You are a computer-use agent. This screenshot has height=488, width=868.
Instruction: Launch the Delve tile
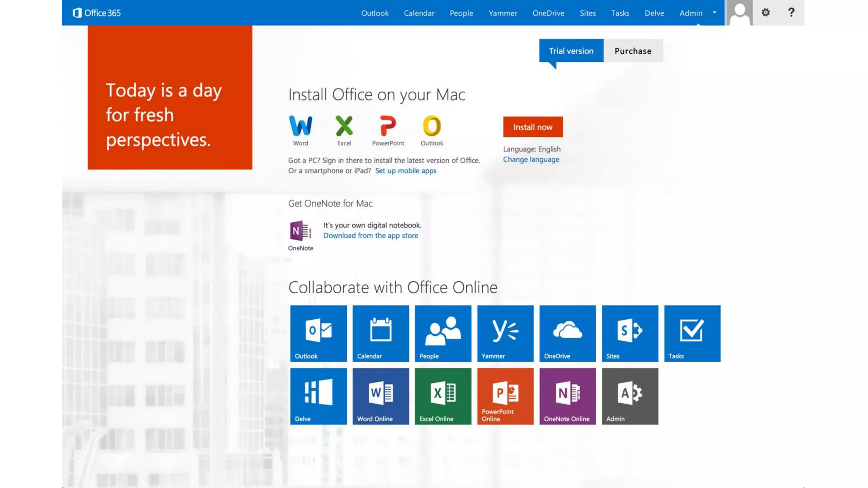tap(318, 396)
